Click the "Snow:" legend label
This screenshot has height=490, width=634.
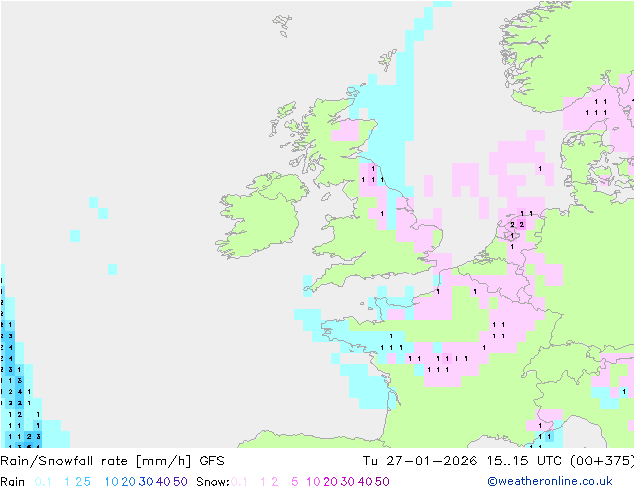213,482
